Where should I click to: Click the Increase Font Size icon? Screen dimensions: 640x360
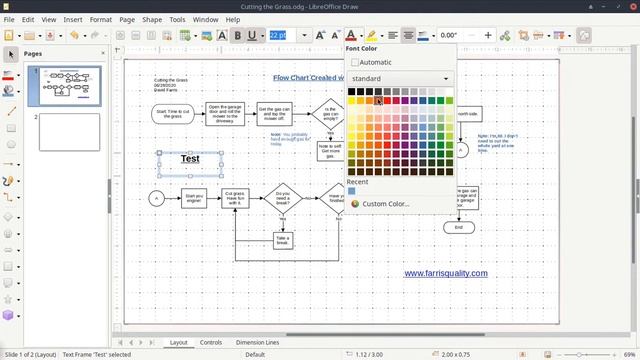tap(320, 36)
